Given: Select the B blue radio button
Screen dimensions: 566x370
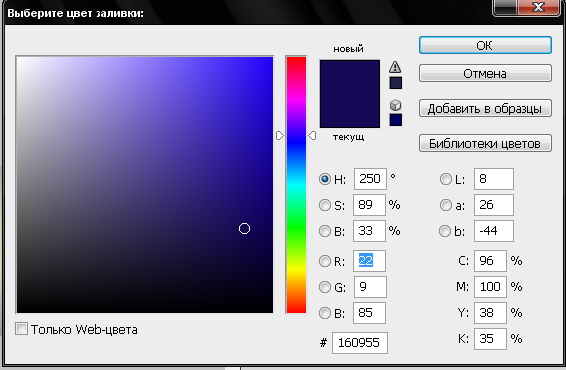Looking at the screenshot, I should [x=325, y=313].
